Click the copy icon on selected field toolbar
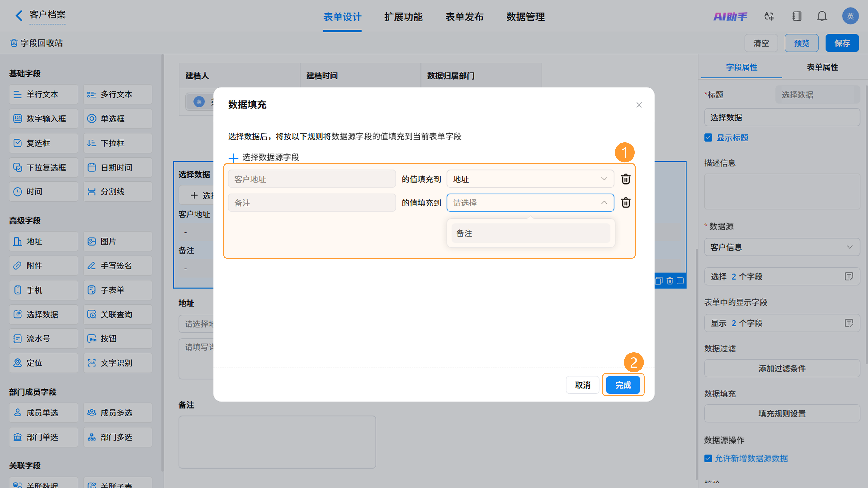This screenshot has width=868, height=488. pos(659,281)
